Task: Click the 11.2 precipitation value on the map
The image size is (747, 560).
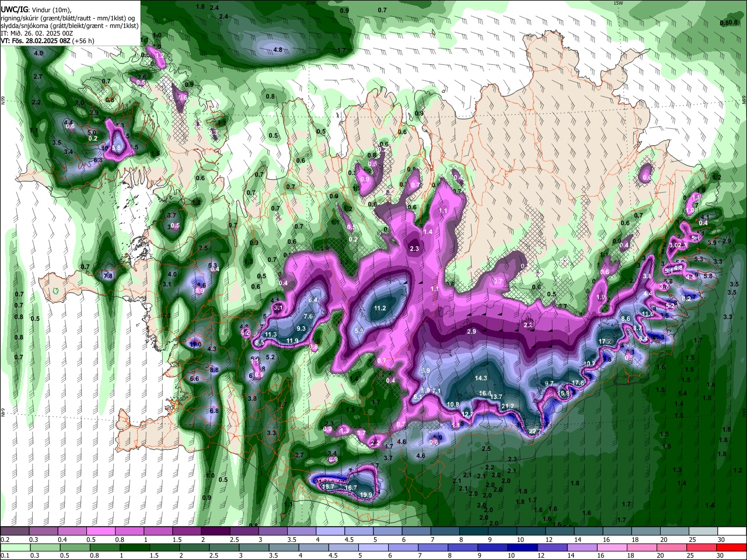Action: [x=380, y=308]
